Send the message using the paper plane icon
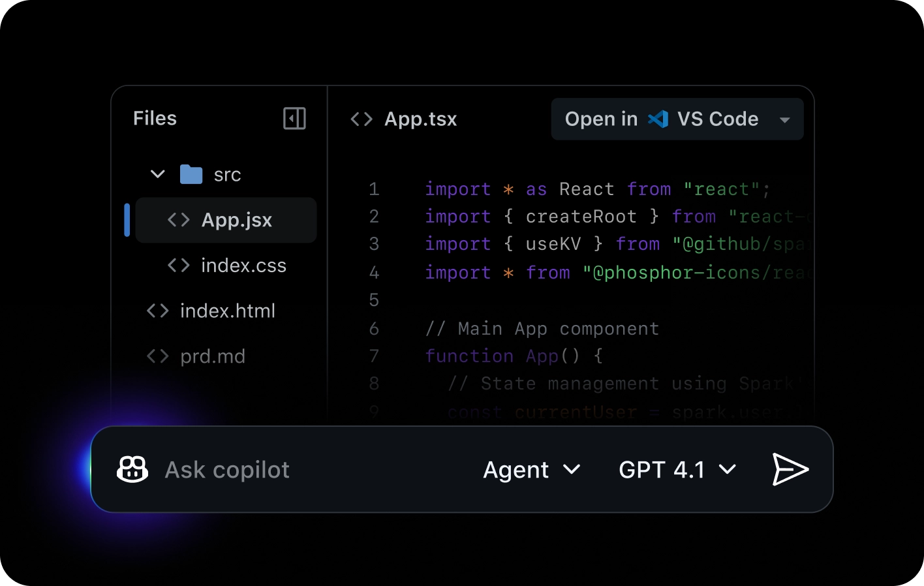924x586 pixels. (790, 469)
